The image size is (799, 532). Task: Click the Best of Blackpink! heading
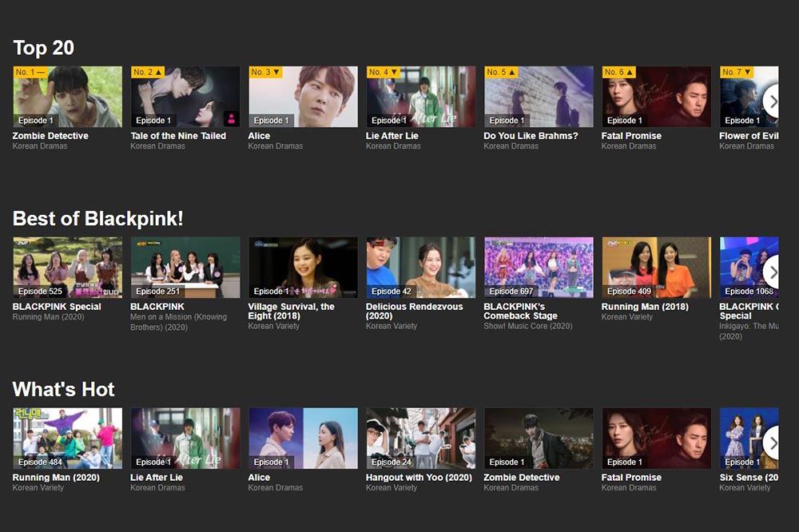tap(97, 219)
